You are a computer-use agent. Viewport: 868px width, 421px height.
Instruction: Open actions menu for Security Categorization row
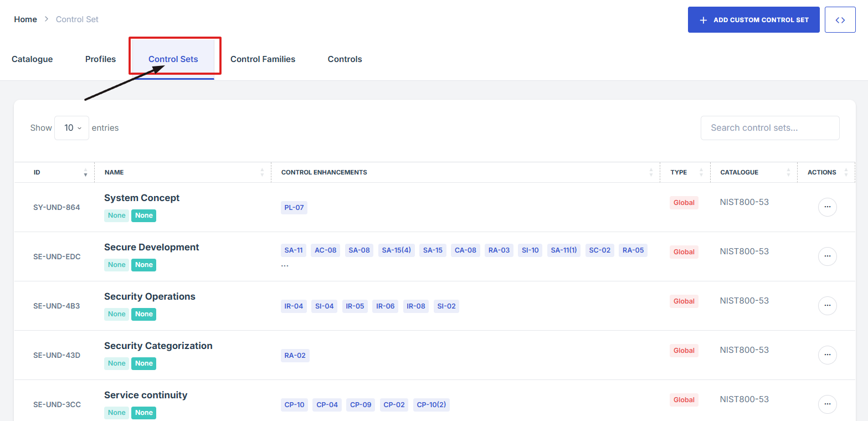coord(827,355)
